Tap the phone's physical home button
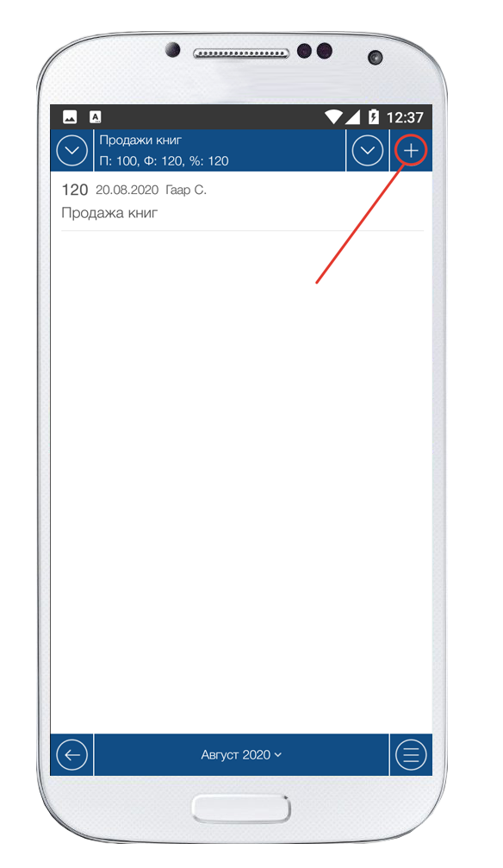This screenshot has width=503, height=868. pyautogui.click(x=241, y=810)
